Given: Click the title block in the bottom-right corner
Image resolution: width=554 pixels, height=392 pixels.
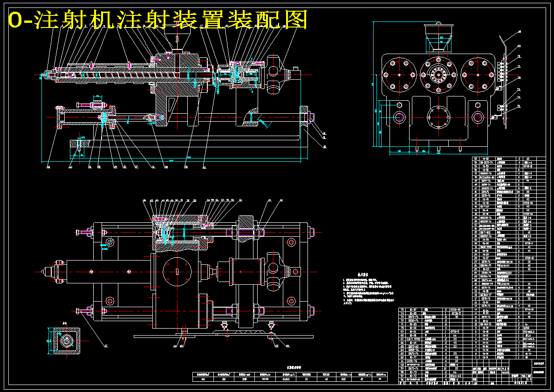Looking at the screenshot, I should (509, 372).
